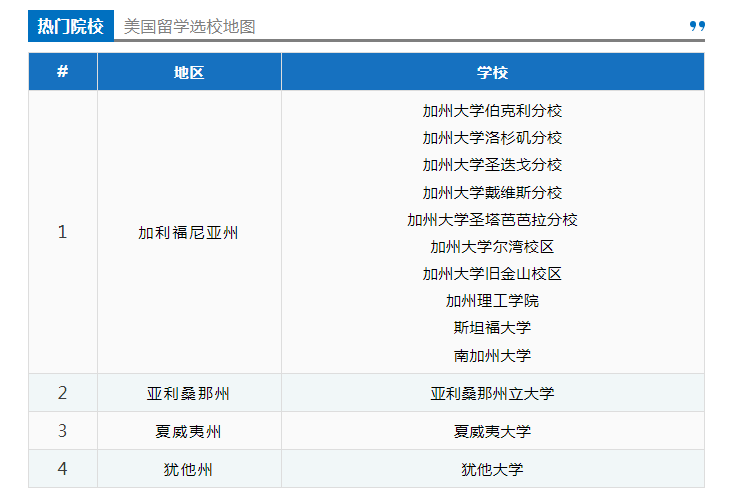Open 加州大学圣迭戈分校 link

pos(492,165)
